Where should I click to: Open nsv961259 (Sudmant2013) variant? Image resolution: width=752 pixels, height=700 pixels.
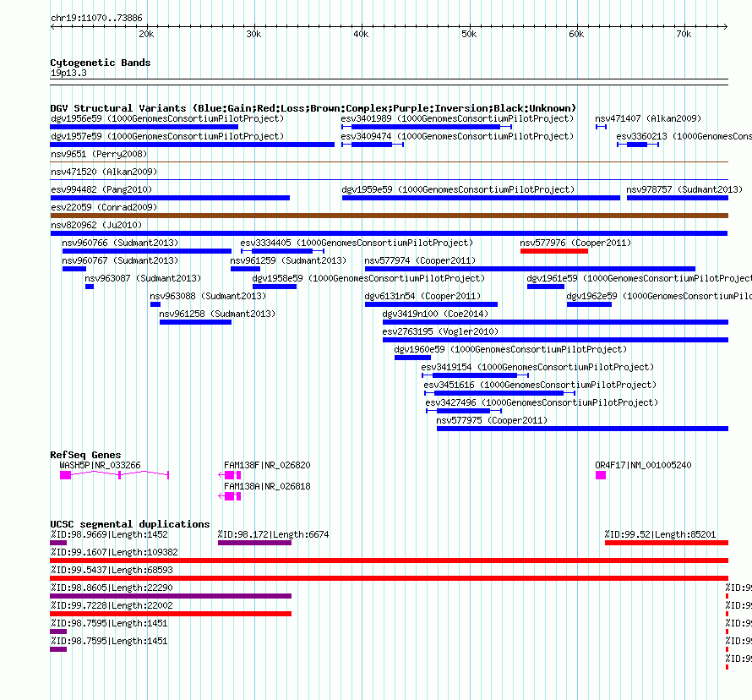(245, 269)
